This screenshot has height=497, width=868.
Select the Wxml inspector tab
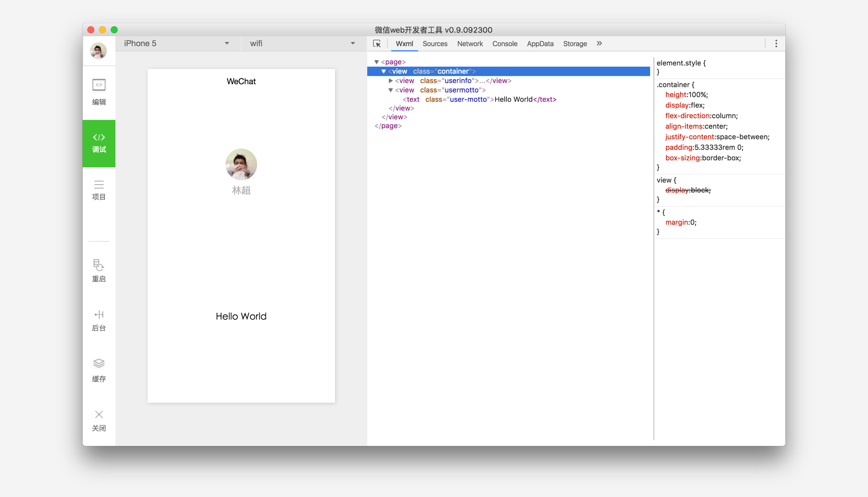(x=406, y=43)
